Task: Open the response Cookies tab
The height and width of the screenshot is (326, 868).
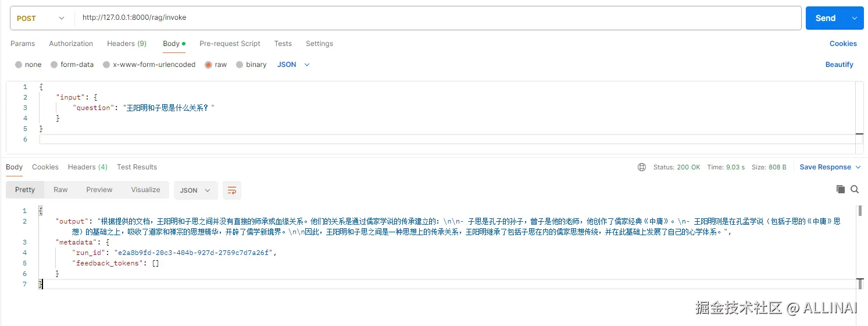Action: click(45, 167)
